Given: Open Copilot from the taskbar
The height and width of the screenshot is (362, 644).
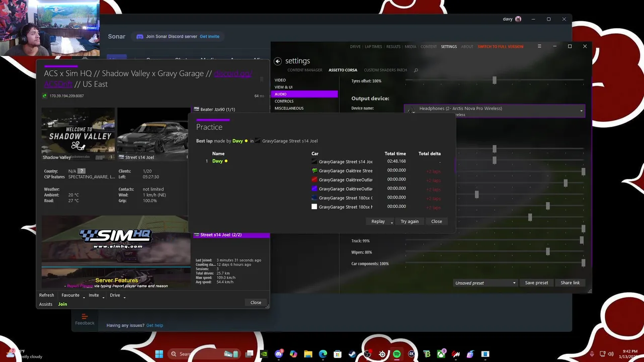Looking at the screenshot, I should coord(293,354).
